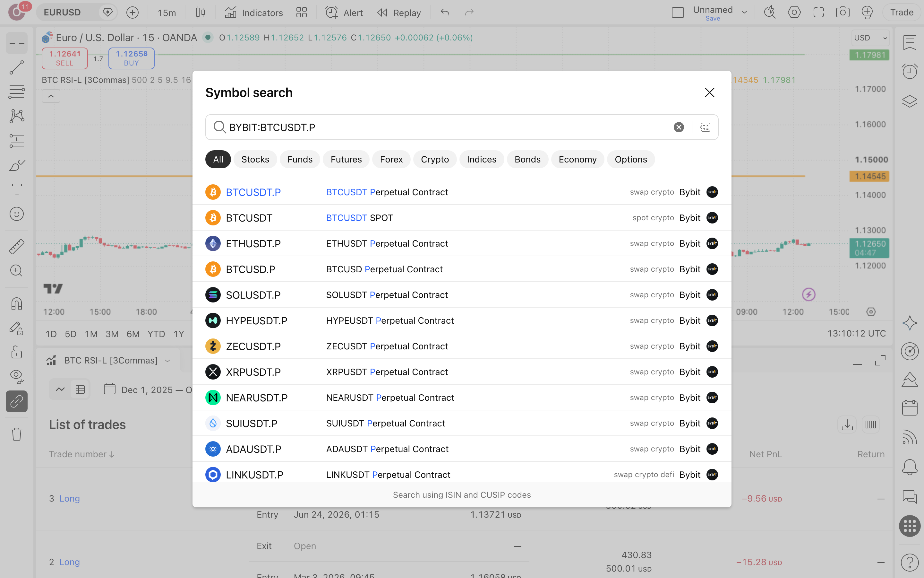Filter results by Futures
Image resolution: width=924 pixels, height=578 pixels.
pyautogui.click(x=346, y=159)
